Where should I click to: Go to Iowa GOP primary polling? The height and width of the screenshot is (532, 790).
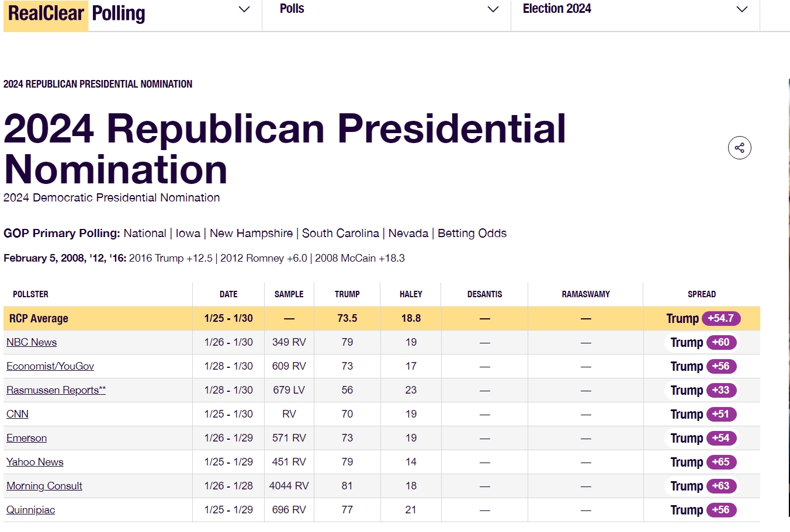pos(188,234)
